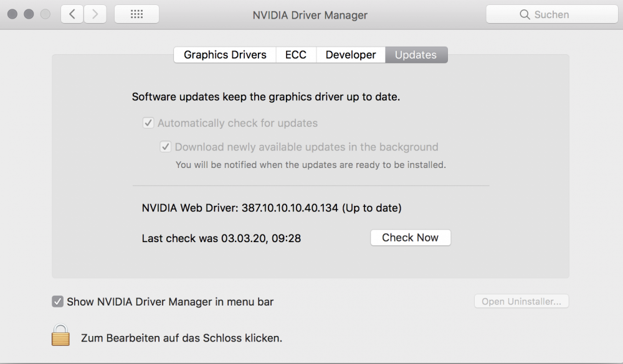Click 'You will be notified' note text
Viewport: 623px width, 364px height.
[x=311, y=165]
